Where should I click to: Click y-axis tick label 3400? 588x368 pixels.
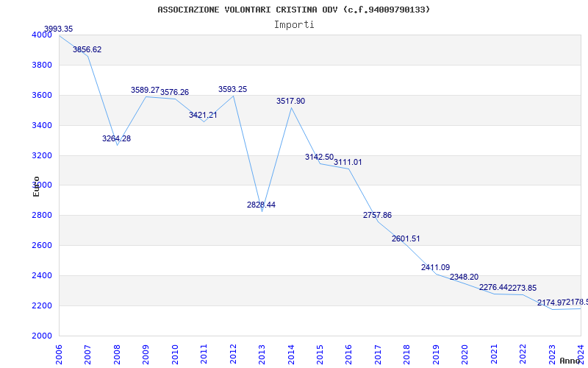pos(42,125)
